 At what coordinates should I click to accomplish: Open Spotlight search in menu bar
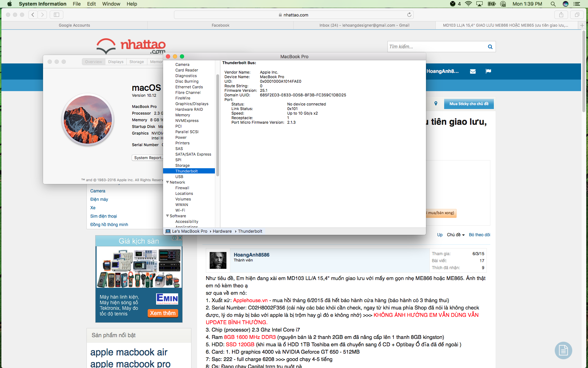(x=553, y=4)
